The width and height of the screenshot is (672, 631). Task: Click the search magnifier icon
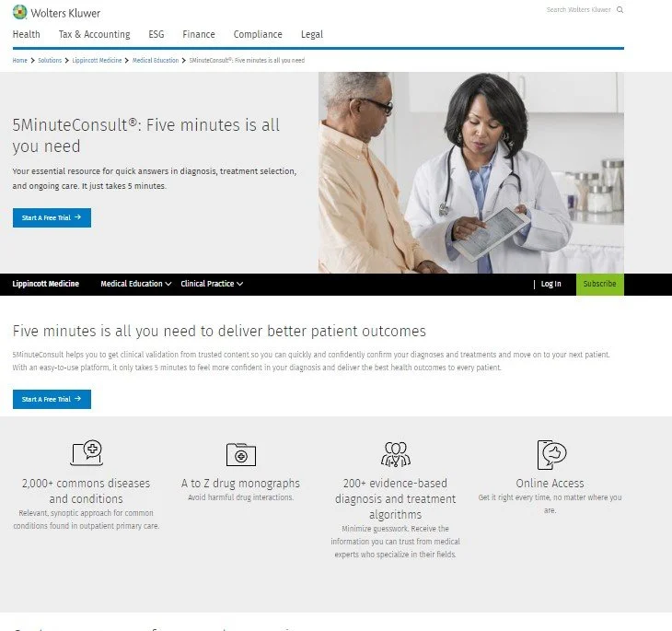[x=620, y=9]
